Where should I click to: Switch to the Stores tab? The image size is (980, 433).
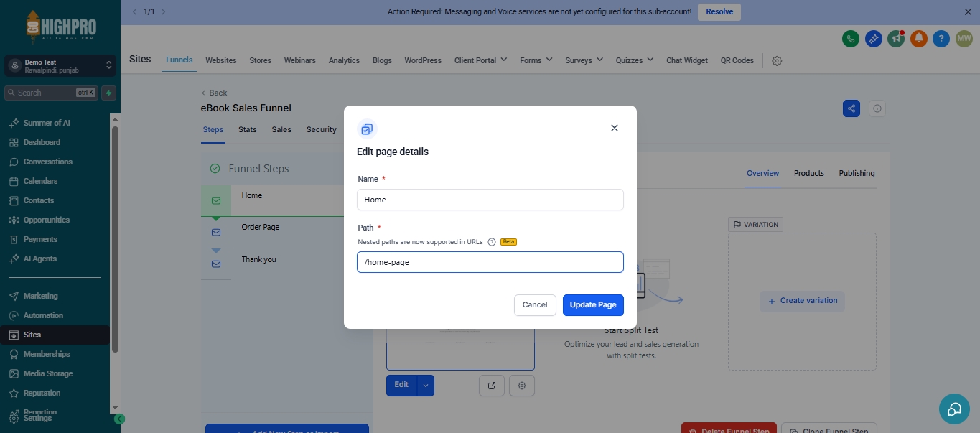tap(260, 60)
